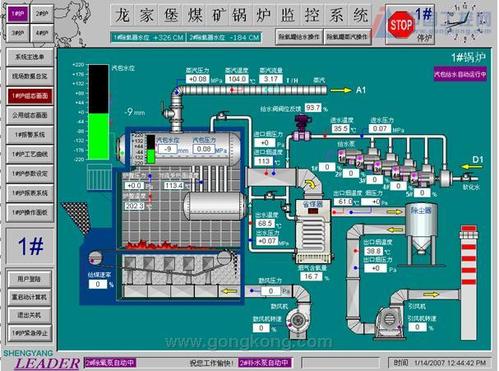Click the 鼓风机 forced draft fan icon

[298, 321]
